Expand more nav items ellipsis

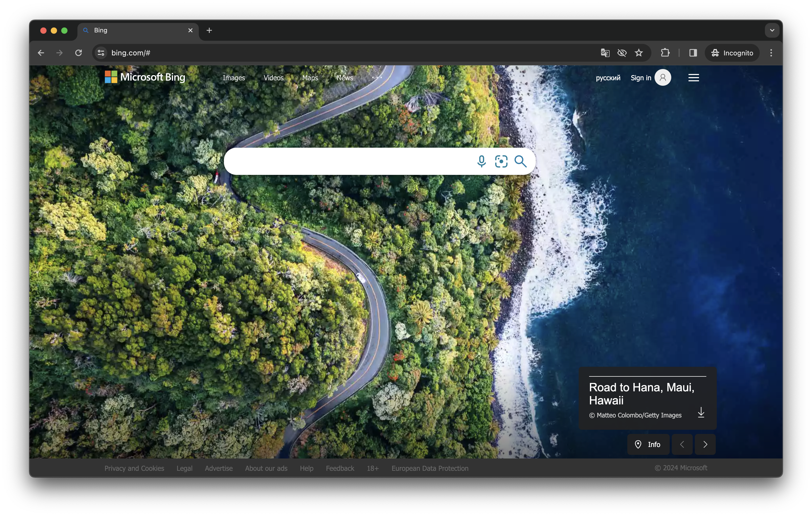tap(377, 78)
